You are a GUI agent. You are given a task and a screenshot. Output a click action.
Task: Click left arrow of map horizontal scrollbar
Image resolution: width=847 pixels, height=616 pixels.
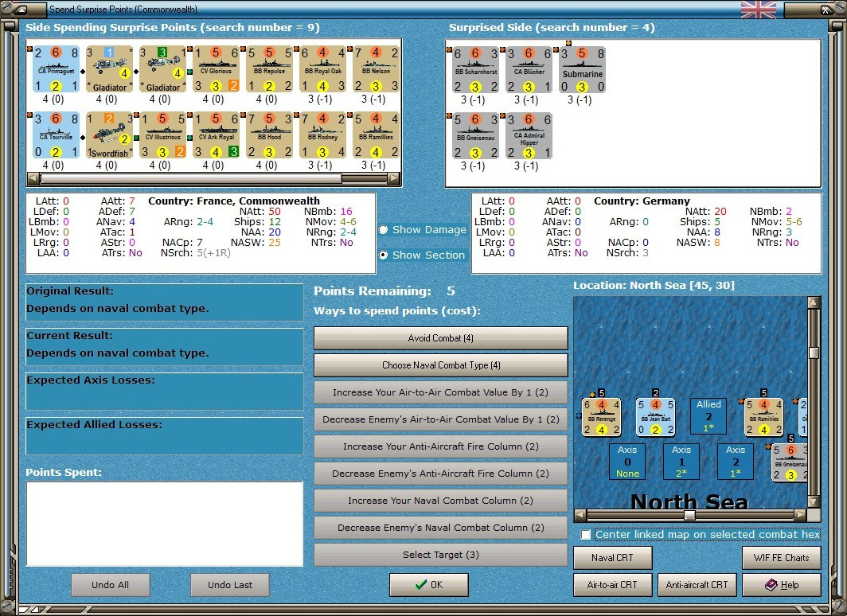(580, 515)
